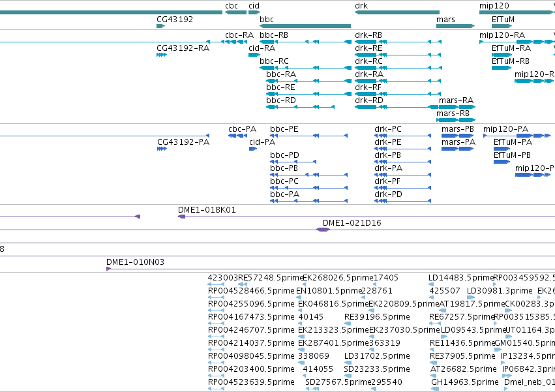
Task: Select the cid-PA protein label
Action: [x=262, y=142]
